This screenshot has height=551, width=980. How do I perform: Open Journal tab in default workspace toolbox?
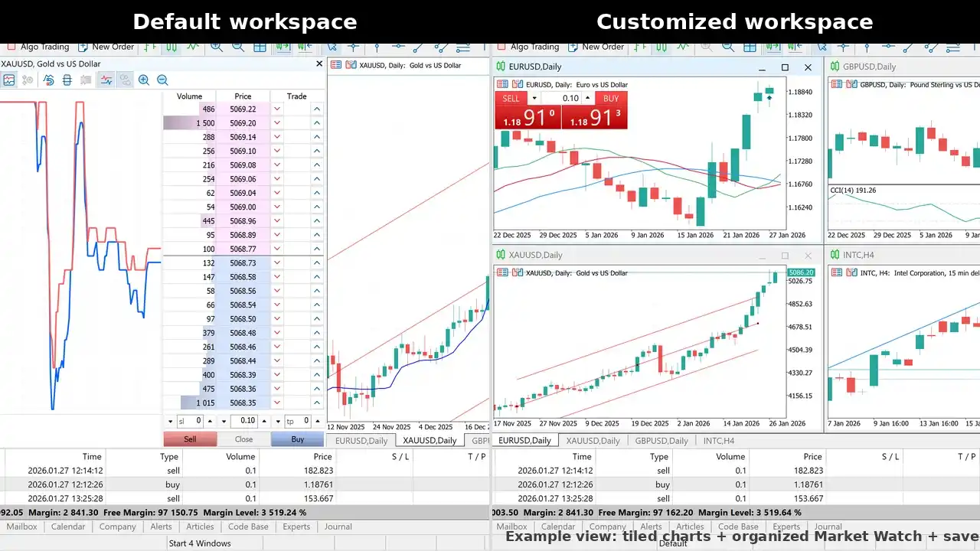[x=338, y=527]
